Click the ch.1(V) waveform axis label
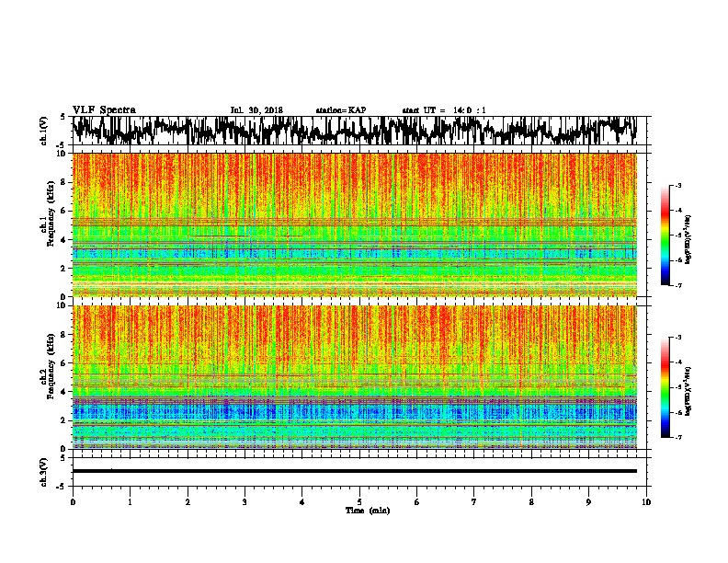The width and height of the screenshot is (728, 563). [x=44, y=131]
